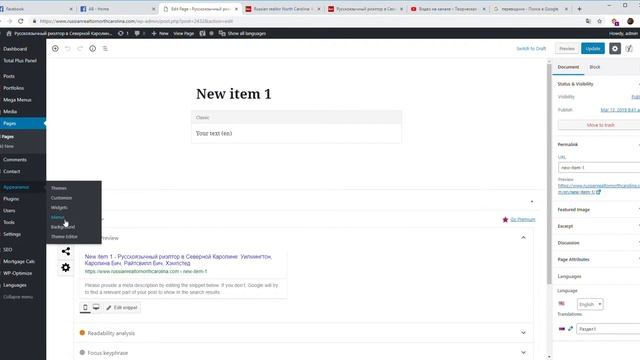Open Yoast social share tab icon
Viewport: 640px width, 360px height.
point(66,251)
